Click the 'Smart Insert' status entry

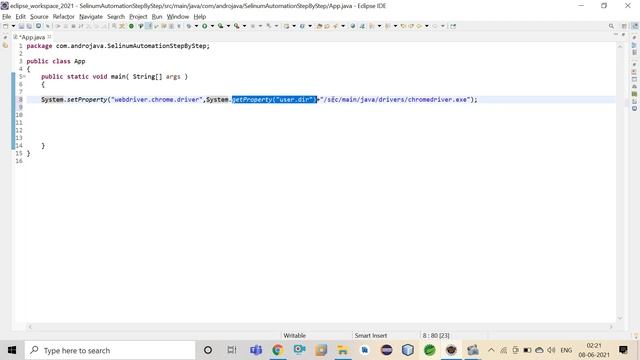(x=371, y=336)
